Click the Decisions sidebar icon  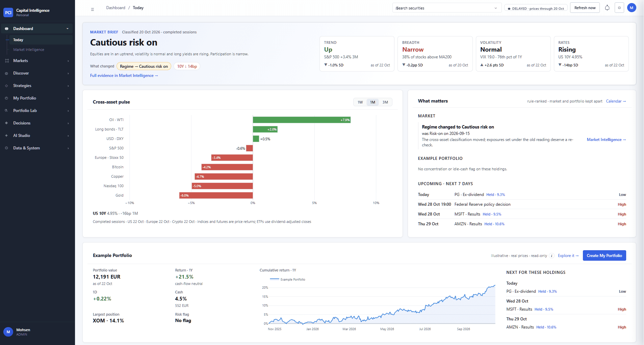6,123
